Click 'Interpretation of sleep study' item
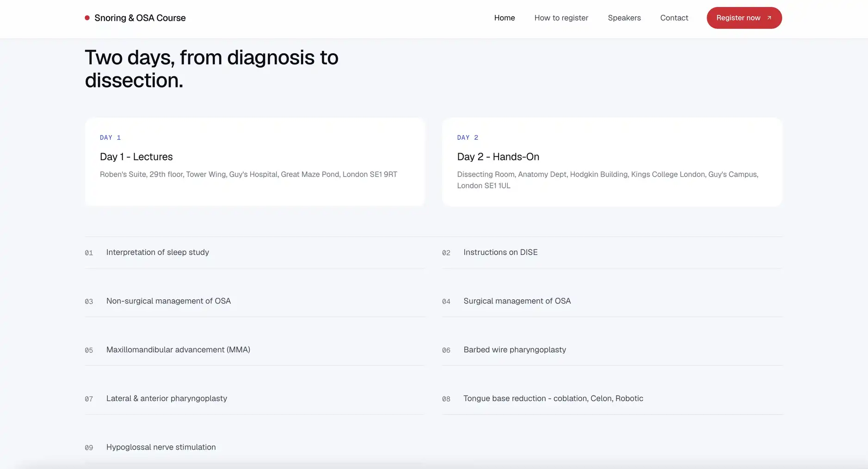The width and height of the screenshot is (868, 469). point(255,253)
